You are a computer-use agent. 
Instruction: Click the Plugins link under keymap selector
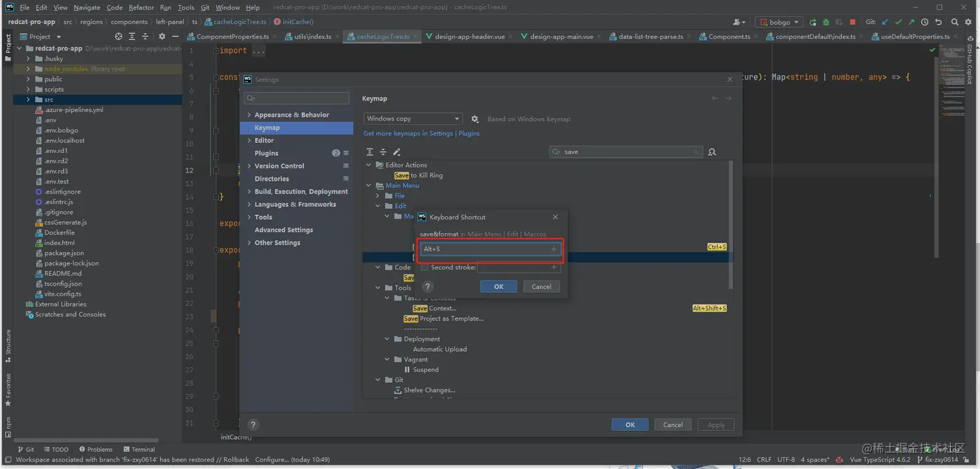(469, 133)
